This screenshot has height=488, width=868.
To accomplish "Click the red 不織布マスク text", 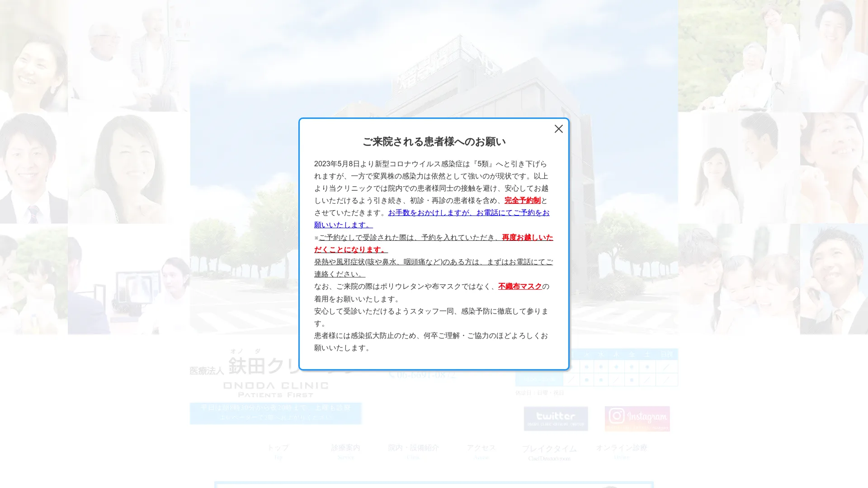I will click(520, 286).
